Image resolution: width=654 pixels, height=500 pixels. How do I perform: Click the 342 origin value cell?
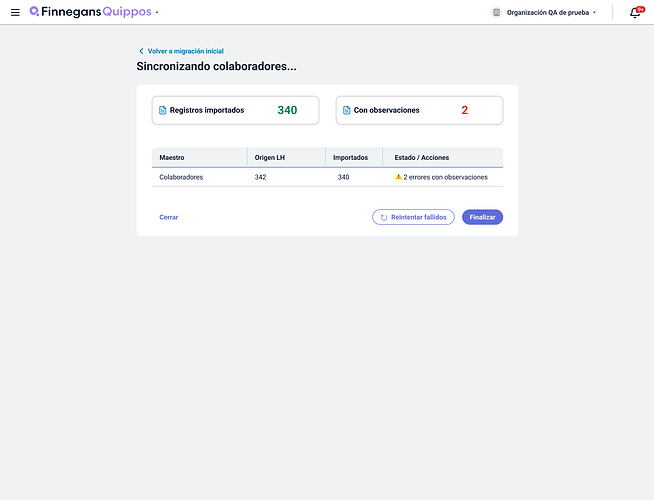click(261, 177)
